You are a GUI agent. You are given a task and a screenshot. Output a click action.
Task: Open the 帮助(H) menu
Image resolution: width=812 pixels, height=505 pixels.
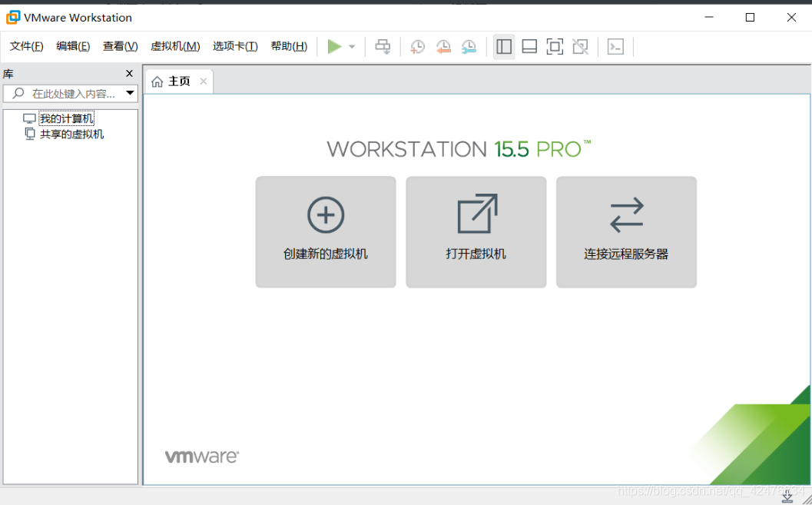click(289, 46)
